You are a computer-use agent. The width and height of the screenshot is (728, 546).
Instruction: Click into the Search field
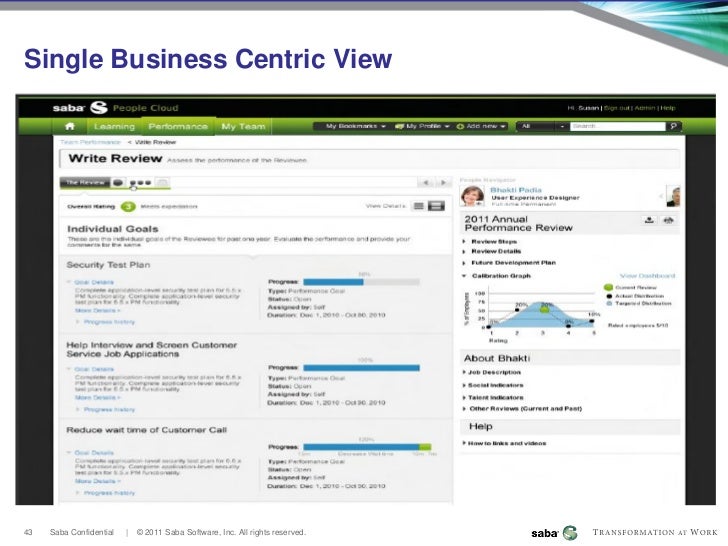pyautogui.click(x=618, y=126)
